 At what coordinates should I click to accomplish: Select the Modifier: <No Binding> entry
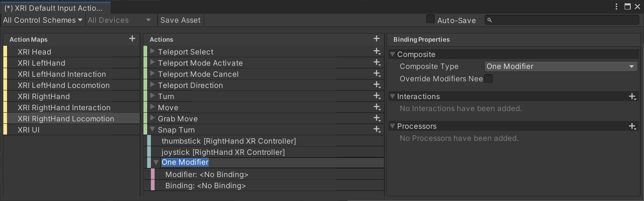click(x=207, y=175)
